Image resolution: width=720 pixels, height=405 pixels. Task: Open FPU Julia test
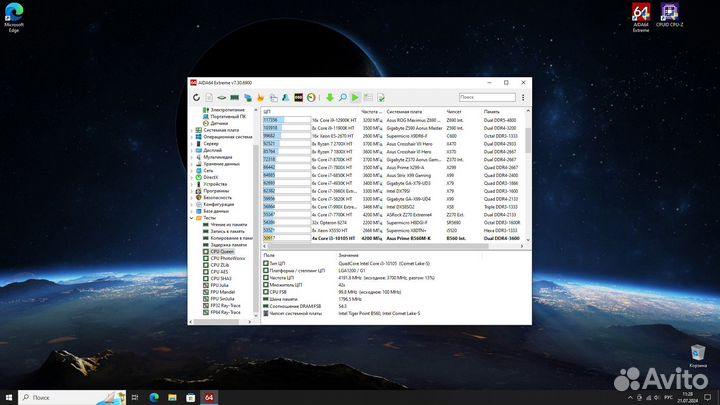219,286
